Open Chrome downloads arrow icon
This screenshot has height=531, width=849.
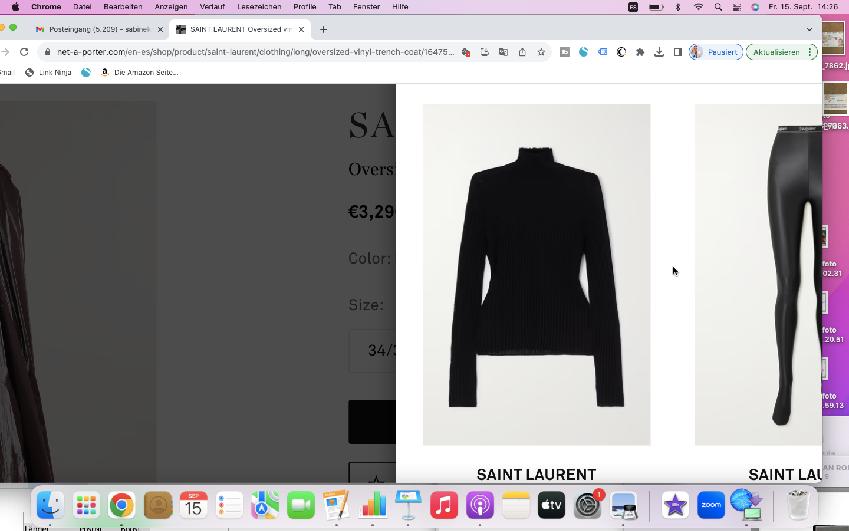658,52
